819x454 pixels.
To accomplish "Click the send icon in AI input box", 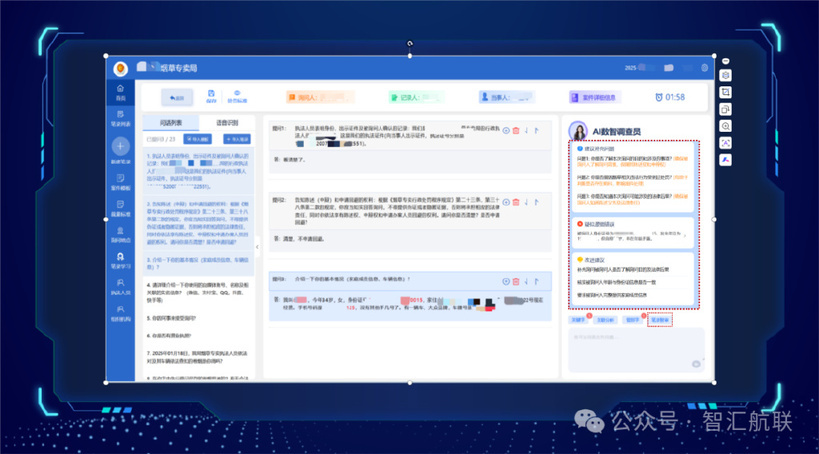I will 696,364.
